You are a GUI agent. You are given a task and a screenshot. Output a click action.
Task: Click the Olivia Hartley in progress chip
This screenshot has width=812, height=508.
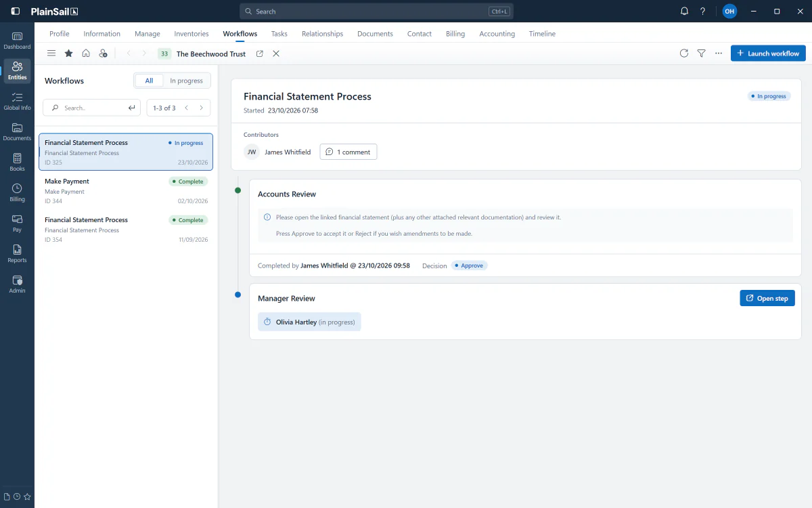click(309, 322)
